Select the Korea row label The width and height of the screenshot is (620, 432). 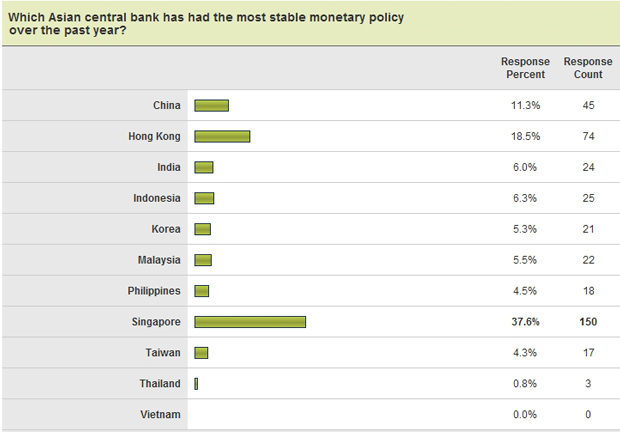pos(166,229)
